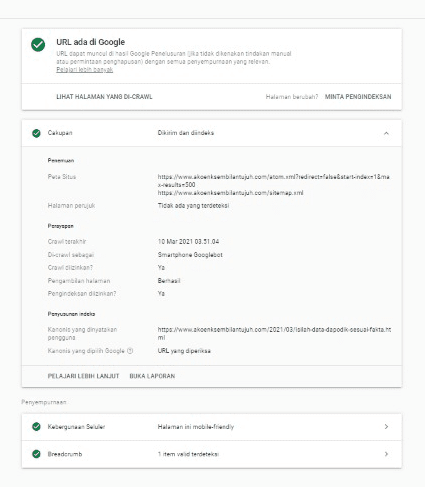Click the green checkmark beside URL ada di Google
The height and width of the screenshot is (487, 425).
(38, 45)
